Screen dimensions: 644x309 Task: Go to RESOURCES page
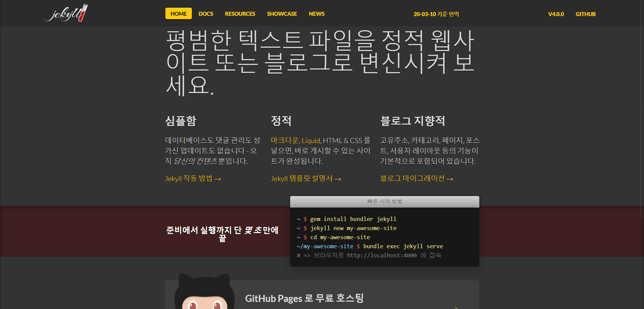[240, 14]
